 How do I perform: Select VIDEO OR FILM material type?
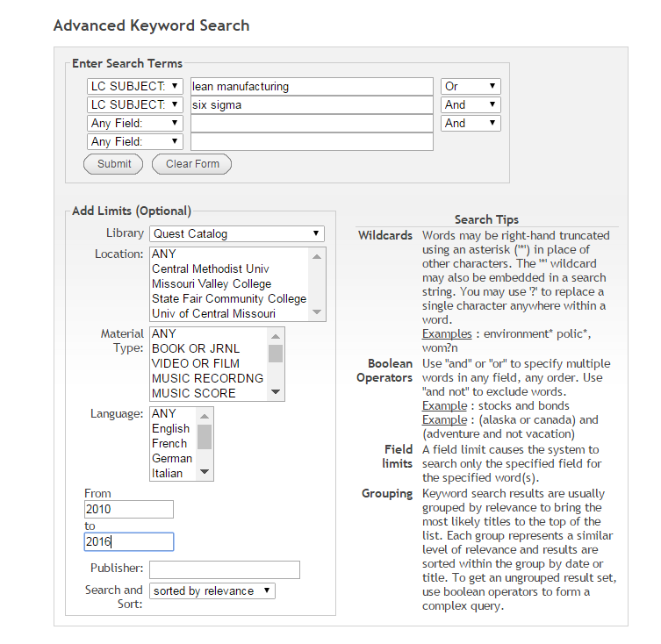209,363
